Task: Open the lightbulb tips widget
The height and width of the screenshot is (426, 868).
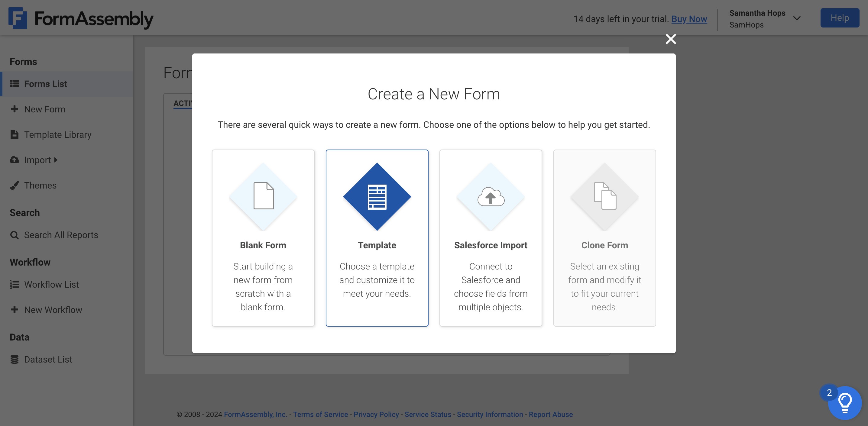Action: 845,403
